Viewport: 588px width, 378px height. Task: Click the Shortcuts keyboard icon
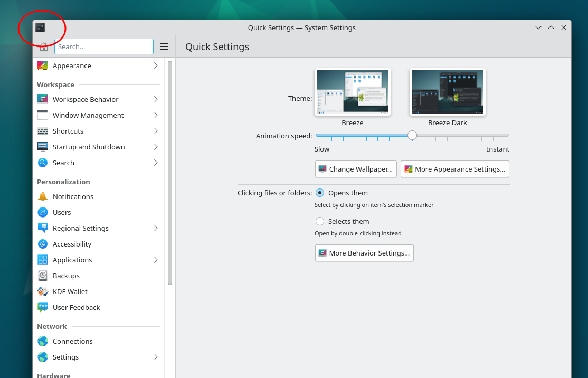(x=43, y=131)
